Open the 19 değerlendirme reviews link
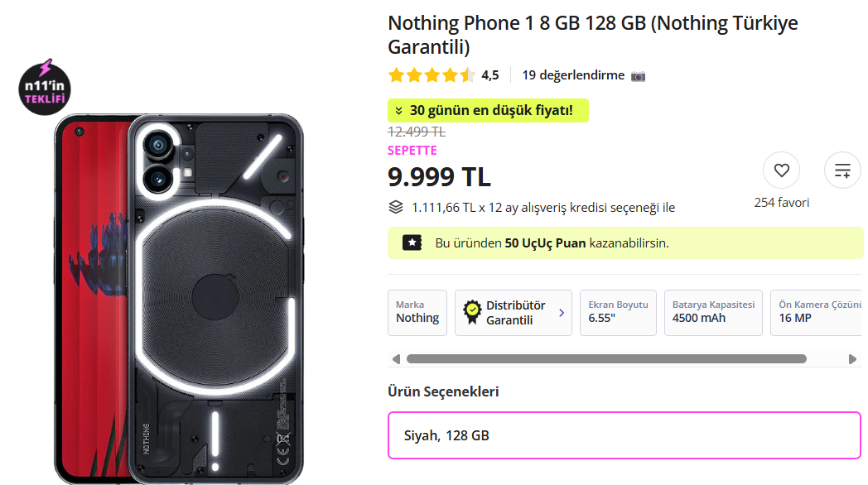 pos(573,75)
